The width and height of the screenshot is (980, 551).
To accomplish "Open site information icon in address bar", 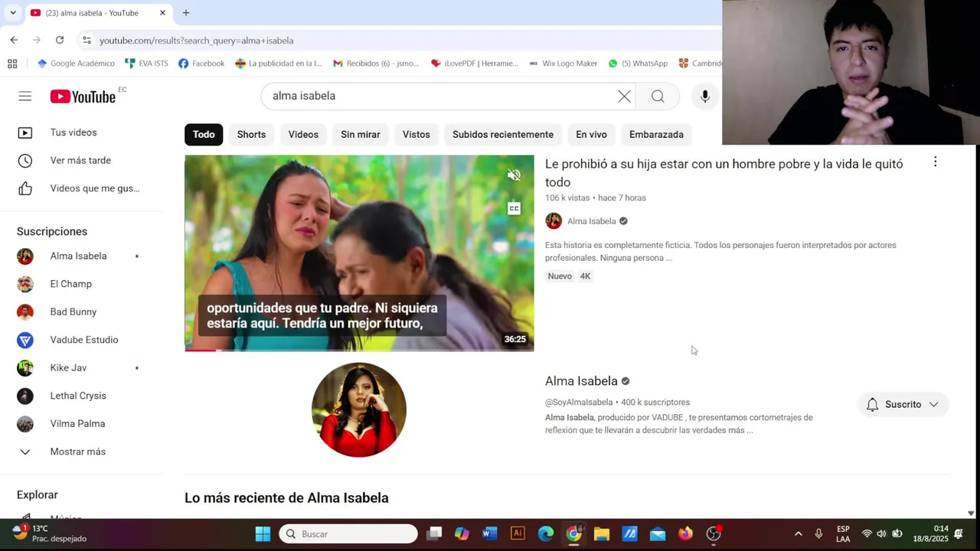I will click(x=87, y=41).
